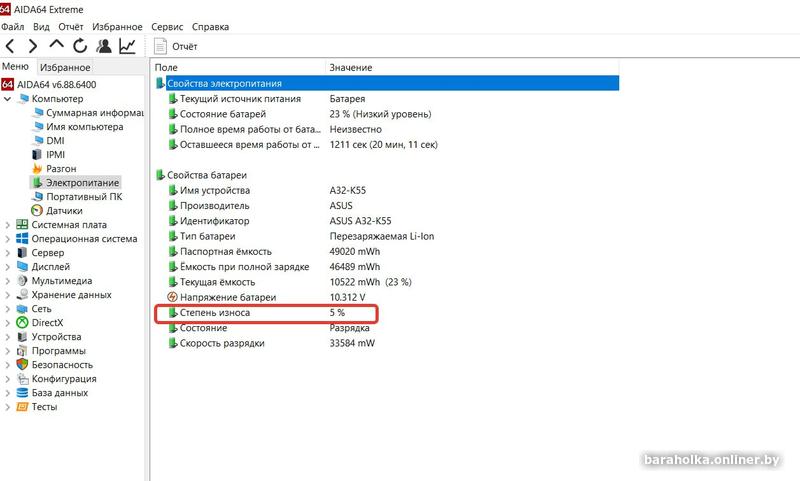Collapse the Компьютер tree node

[x=7, y=98]
